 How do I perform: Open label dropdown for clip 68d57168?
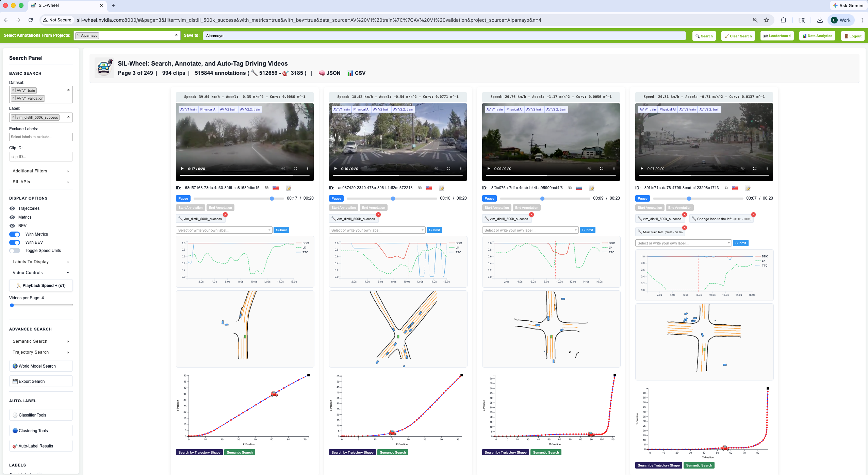tap(224, 230)
